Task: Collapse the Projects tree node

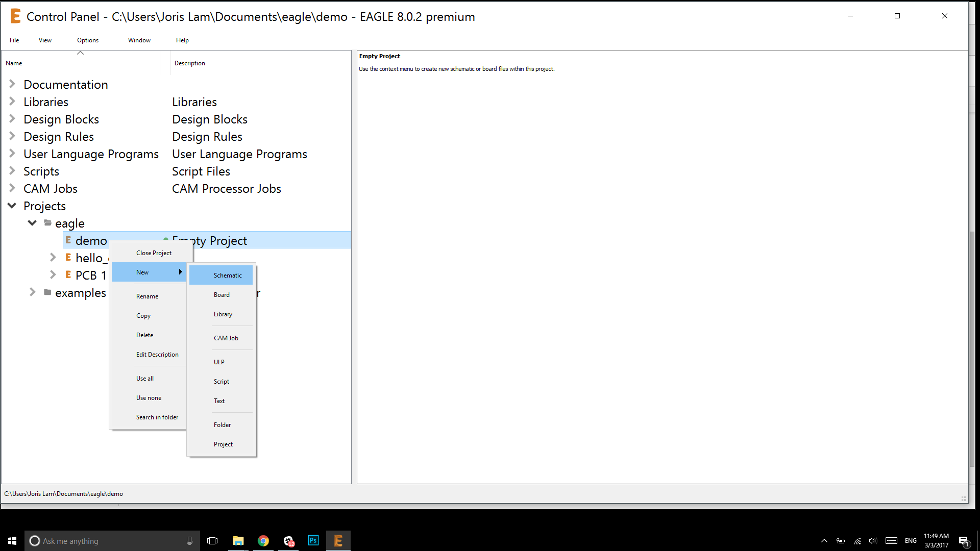Action: pos(12,206)
